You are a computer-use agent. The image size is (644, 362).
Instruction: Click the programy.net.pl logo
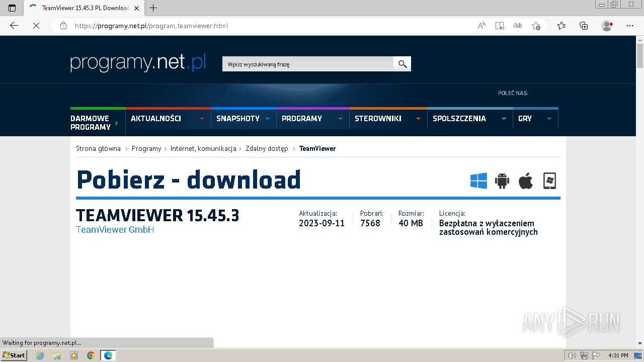pos(138,63)
